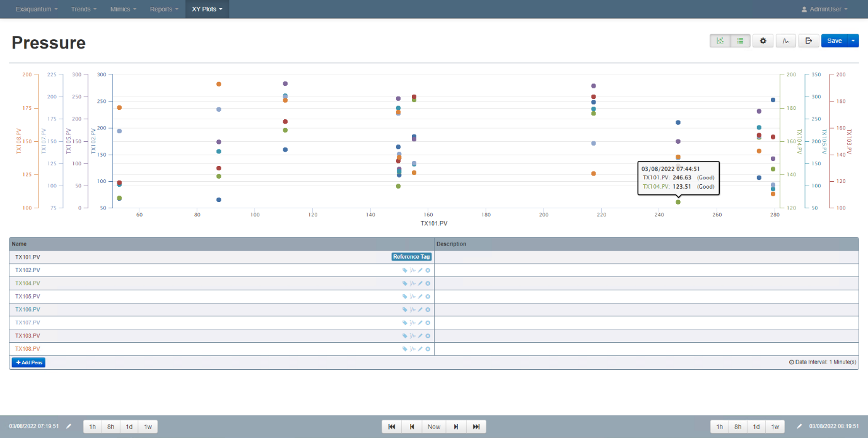
Task: Click the TX103.PV colored pen name
Action: pos(28,336)
